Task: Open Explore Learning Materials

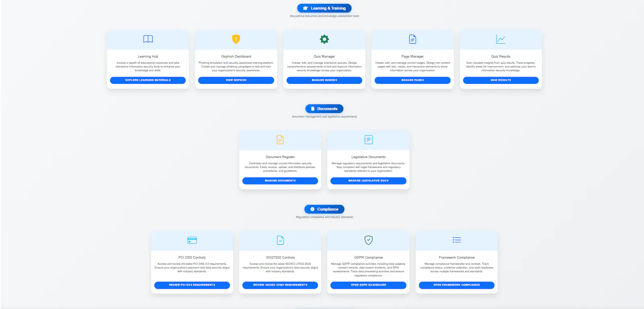Action: point(148,80)
